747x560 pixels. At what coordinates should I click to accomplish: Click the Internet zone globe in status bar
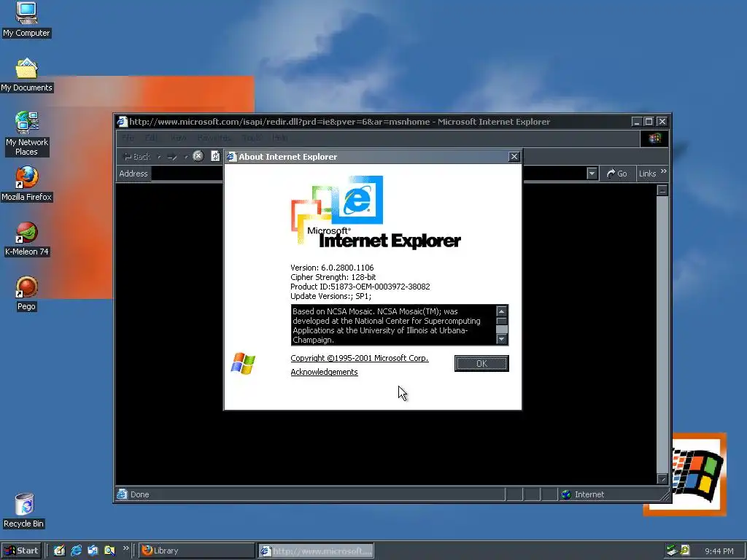click(x=566, y=494)
